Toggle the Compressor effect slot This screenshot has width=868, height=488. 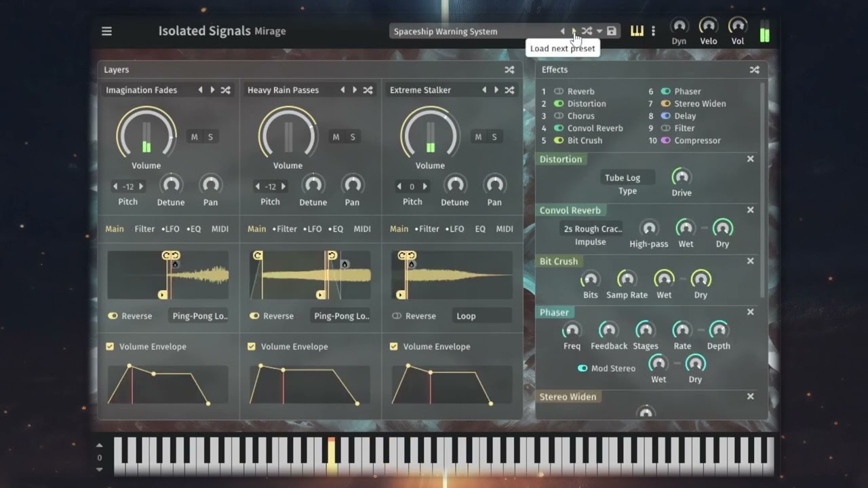pos(666,140)
